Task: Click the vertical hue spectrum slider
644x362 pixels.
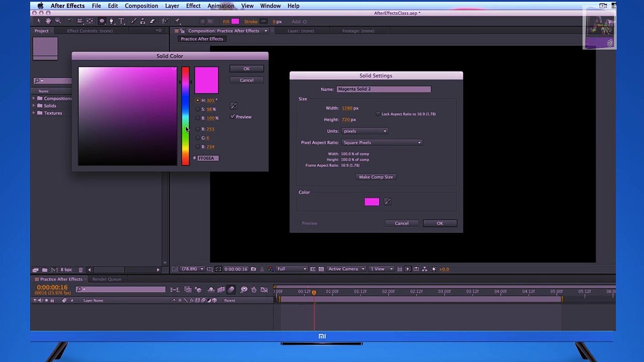Action: [185, 116]
